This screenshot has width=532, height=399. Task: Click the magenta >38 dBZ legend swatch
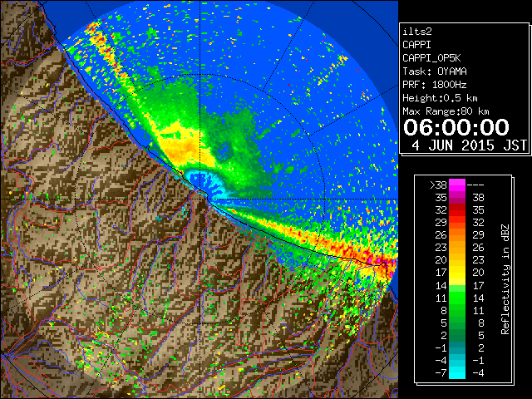[457, 185]
